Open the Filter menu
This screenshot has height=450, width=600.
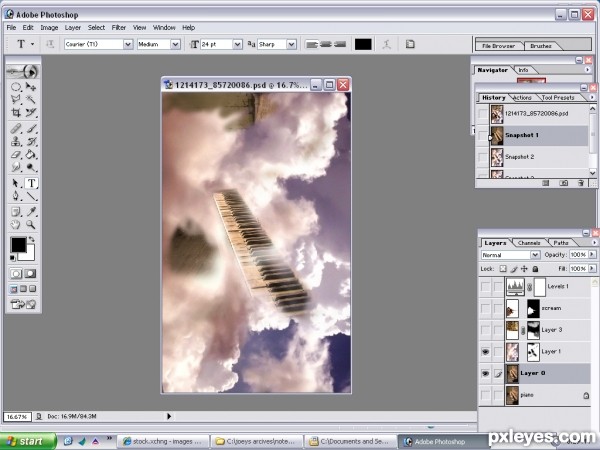[x=119, y=28]
